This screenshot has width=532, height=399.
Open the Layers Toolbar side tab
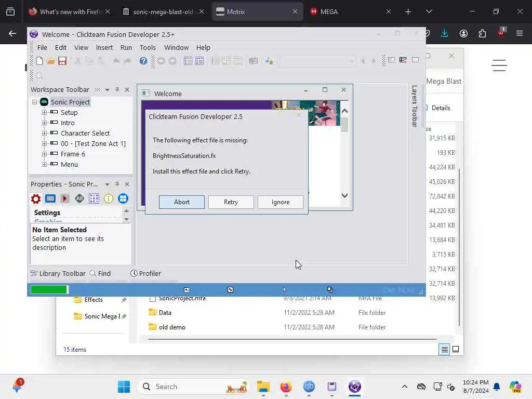(415, 106)
